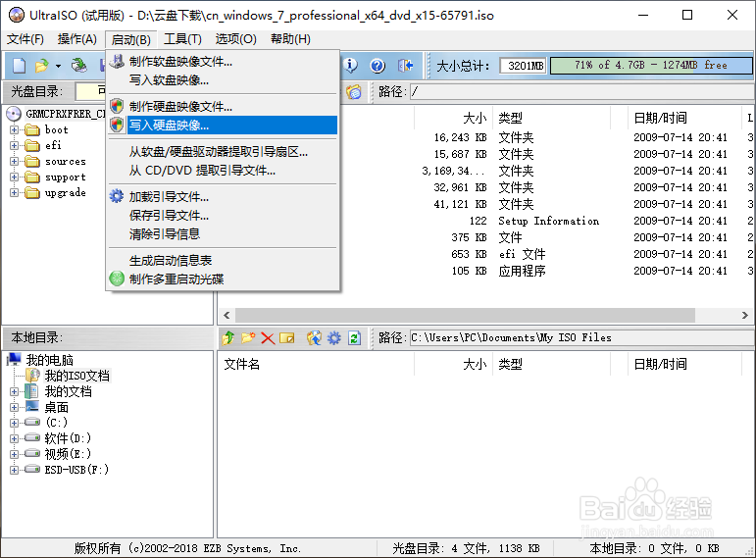Expand the 我的文档 tree node
This screenshot has height=558, width=756.
click(14, 391)
